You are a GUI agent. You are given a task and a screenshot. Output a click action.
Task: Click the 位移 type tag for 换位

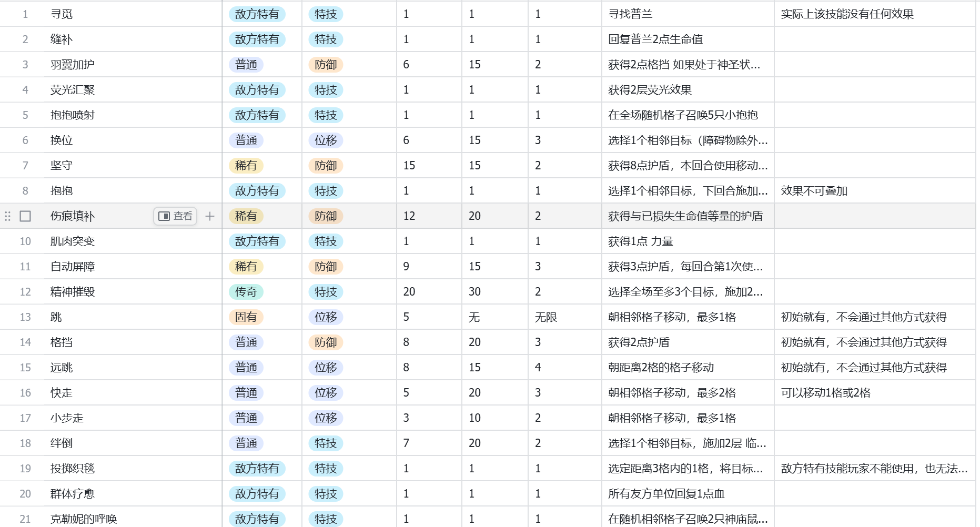point(326,140)
